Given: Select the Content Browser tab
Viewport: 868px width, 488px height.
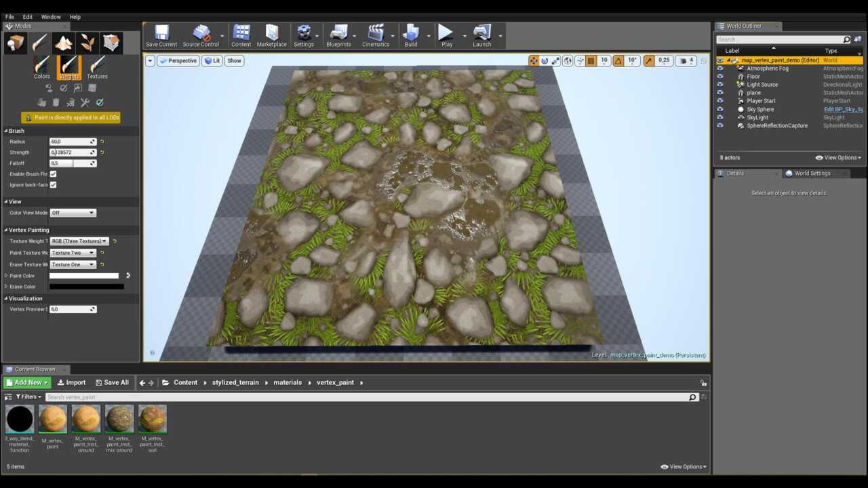Looking at the screenshot, I should pos(35,369).
